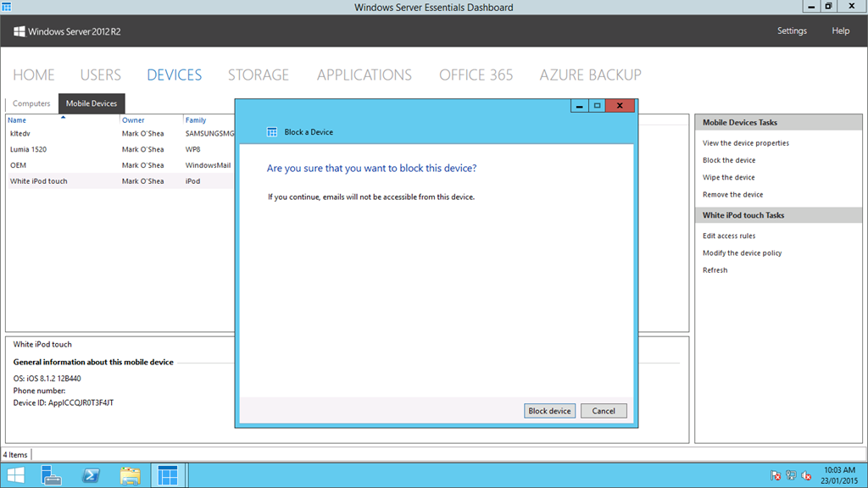Open the USERS section
Screen dimensions: 868x488
pos(101,75)
